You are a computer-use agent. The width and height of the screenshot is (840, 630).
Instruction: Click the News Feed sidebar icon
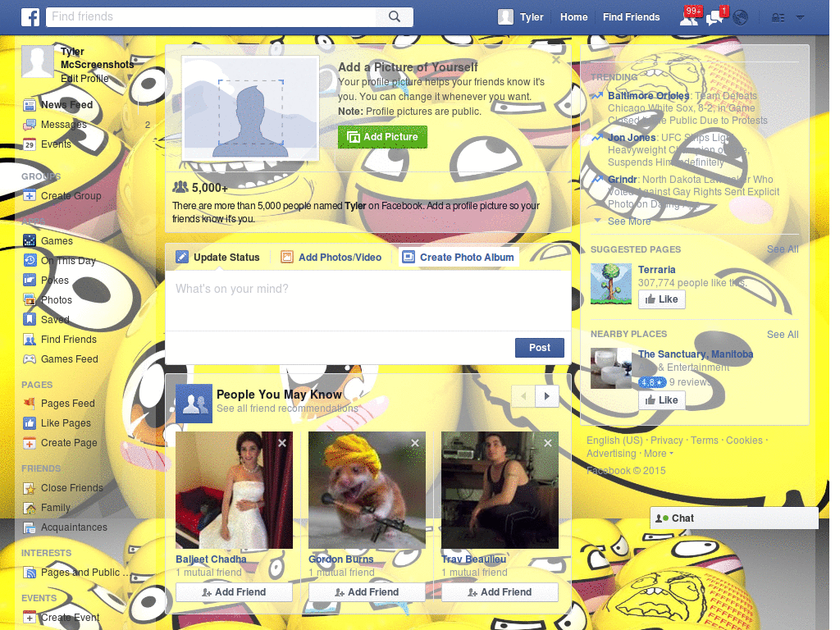(x=30, y=105)
